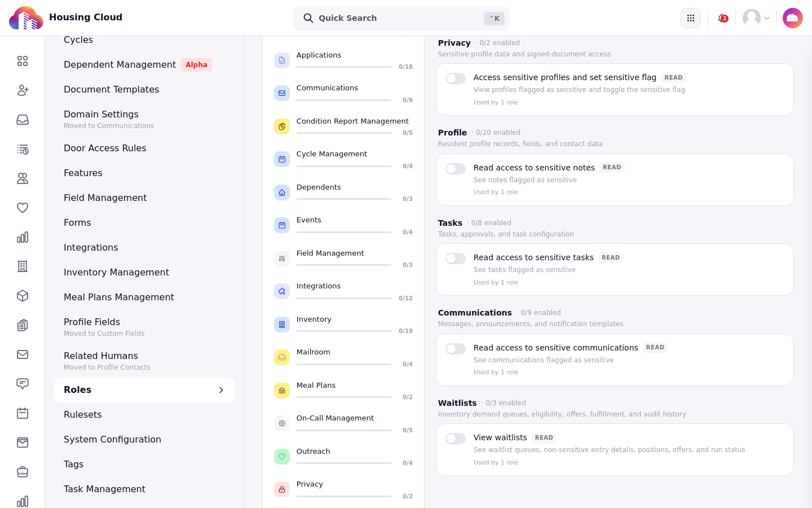Enable Read access to sensitive communications
Image resolution: width=812 pixels, height=508 pixels.
coord(456,349)
